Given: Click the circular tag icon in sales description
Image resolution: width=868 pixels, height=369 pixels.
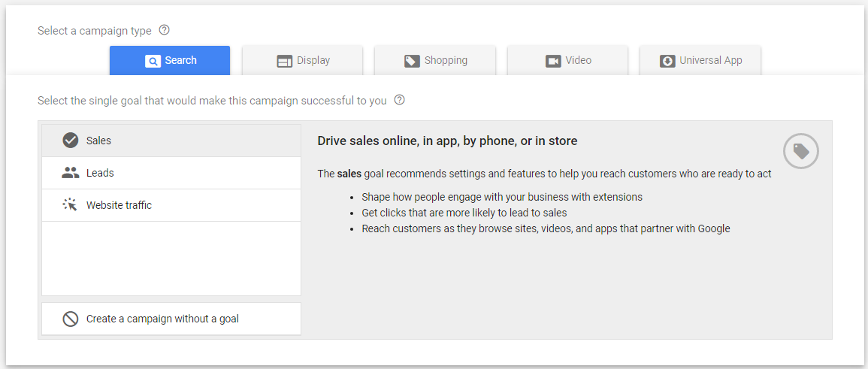Looking at the screenshot, I should [x=801, y=152].
